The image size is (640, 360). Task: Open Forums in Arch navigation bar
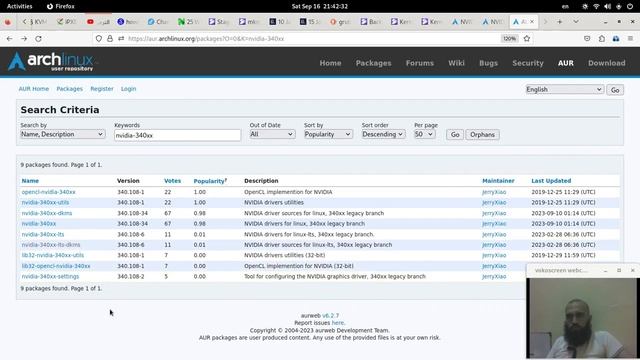click(x=420, y=63)
